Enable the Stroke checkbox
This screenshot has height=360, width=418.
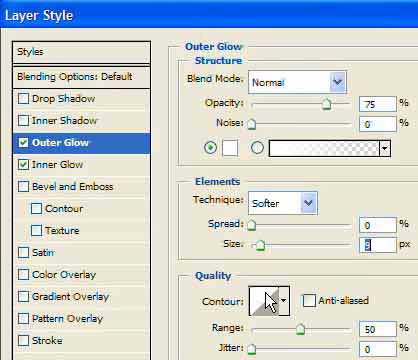coord(23,340)
